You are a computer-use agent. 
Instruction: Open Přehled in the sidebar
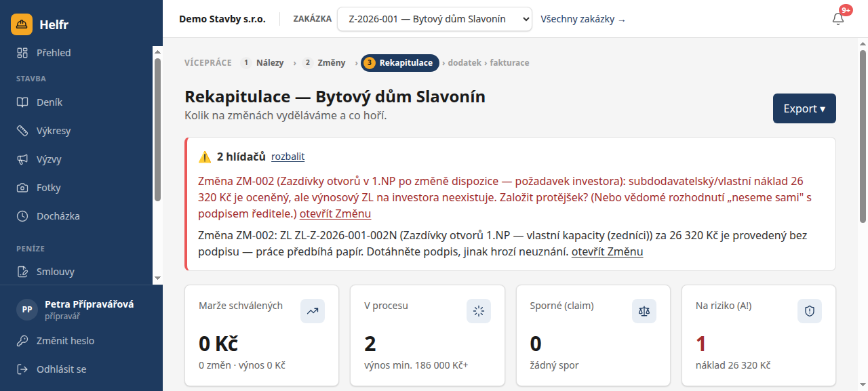pyautogui.click(x=76, y=53)
